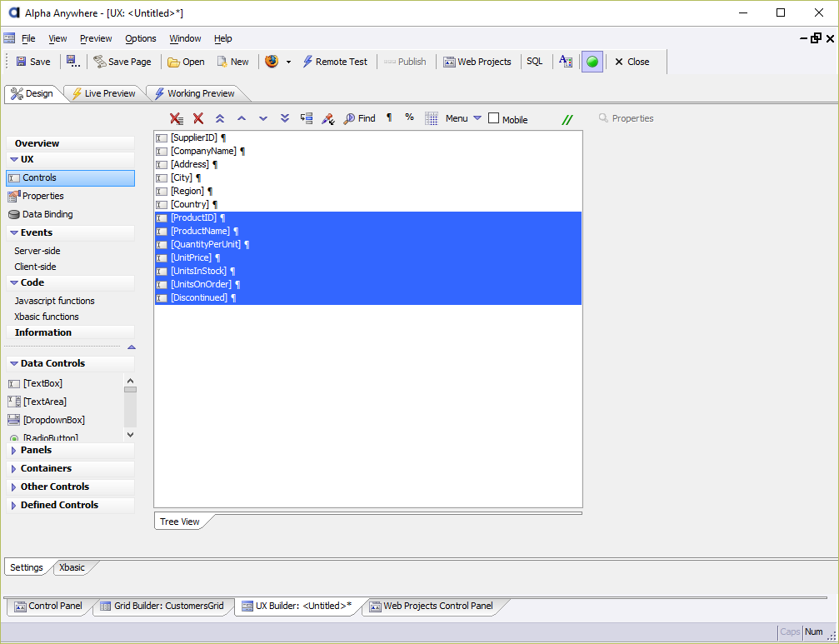Click the paintbrush quick-format icon

(328, 119)
